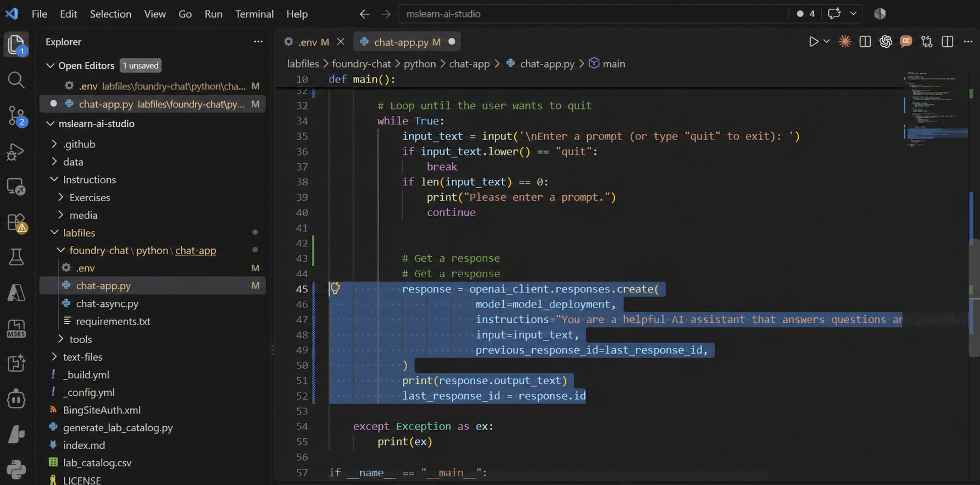Switch to the chat-app.py editor tab

(408, 42)
